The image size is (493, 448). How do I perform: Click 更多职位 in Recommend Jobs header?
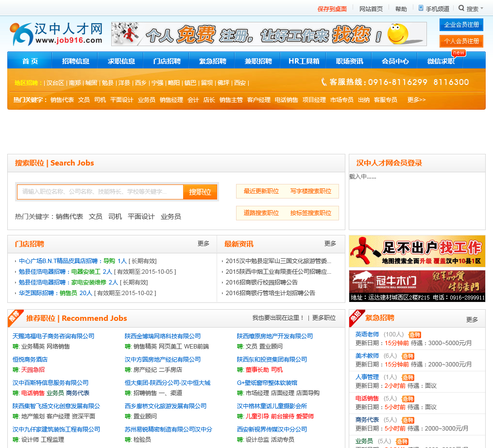324,318
